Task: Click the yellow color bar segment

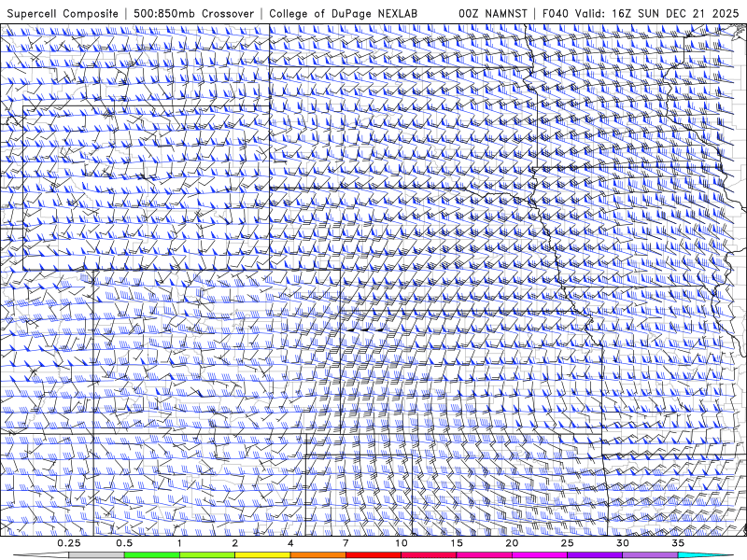Action: pyautogui.click(x=262, y=555)
